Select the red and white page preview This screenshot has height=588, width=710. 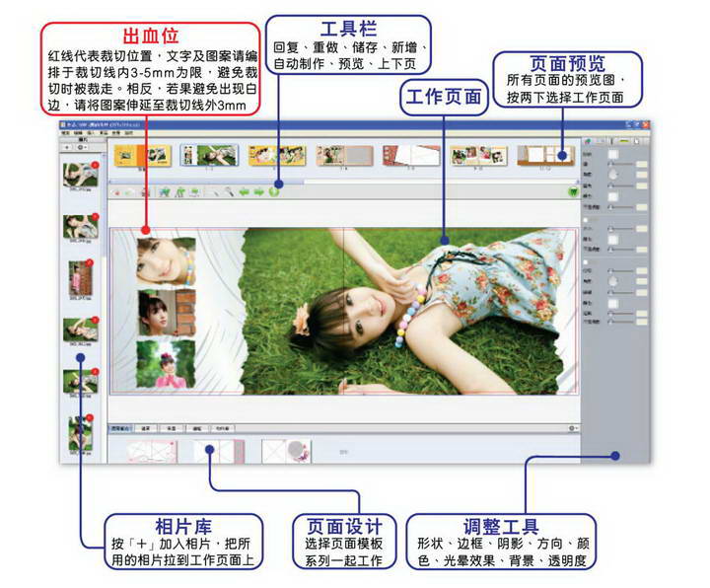click(411, 155)
